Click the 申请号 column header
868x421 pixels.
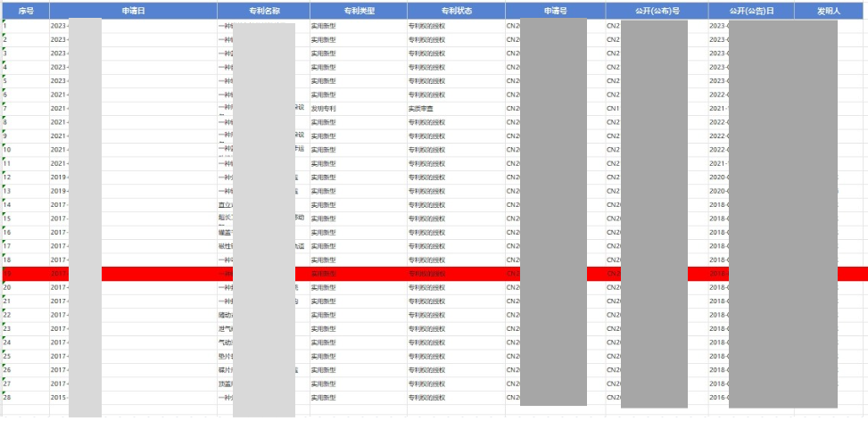point(555,11)
